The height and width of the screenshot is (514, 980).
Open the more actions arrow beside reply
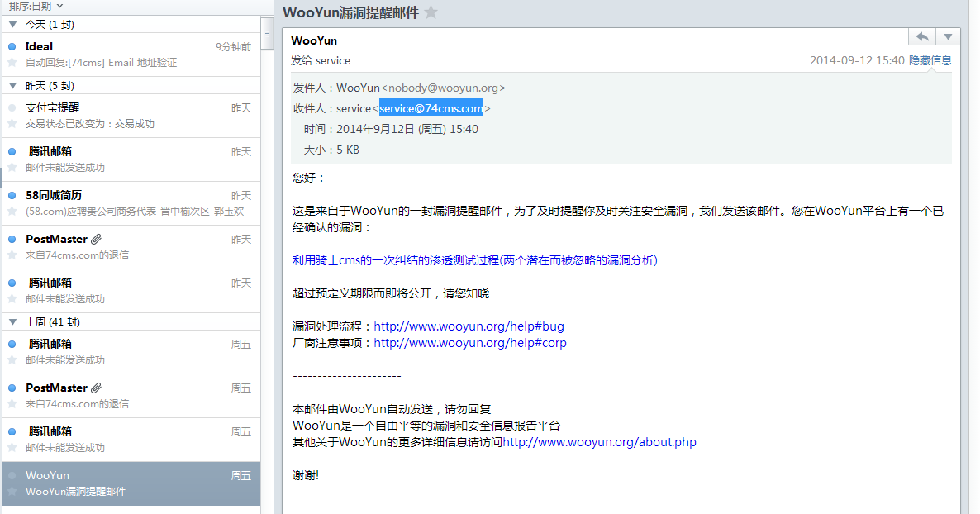tap(948, 37)
